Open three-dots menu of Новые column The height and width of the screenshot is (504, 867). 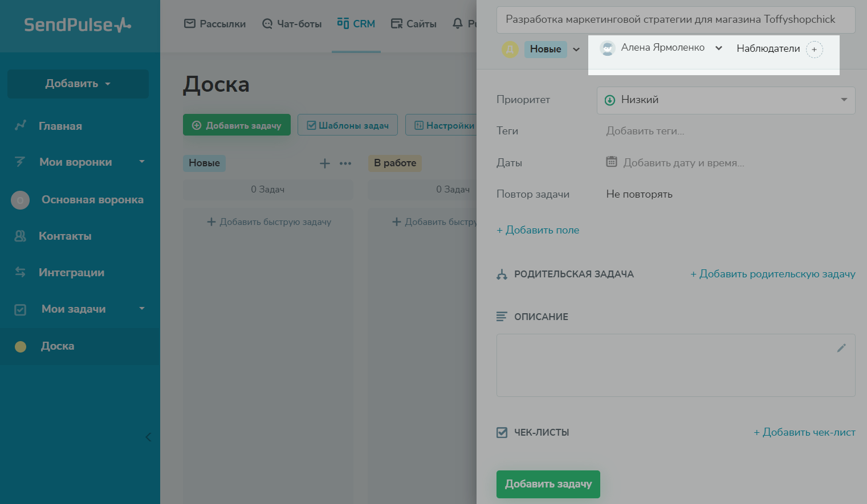click(x=345, y=163)
